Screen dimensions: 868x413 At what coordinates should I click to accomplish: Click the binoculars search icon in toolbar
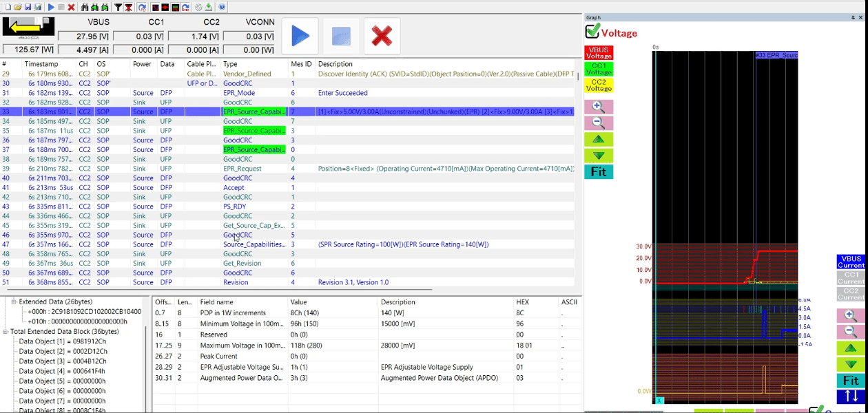[x=85, y=7]
